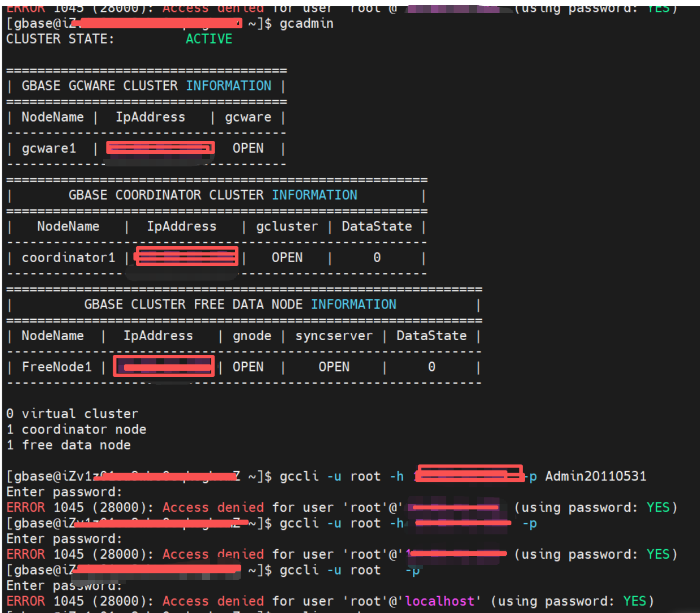
Task: Click 'gcware1' node name
Action: pos(49,148)
